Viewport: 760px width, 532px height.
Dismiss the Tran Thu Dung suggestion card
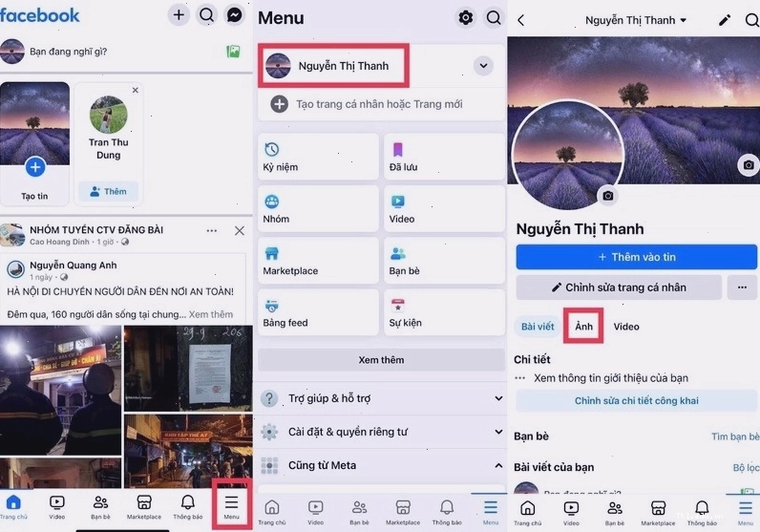[x=136, y=90]
